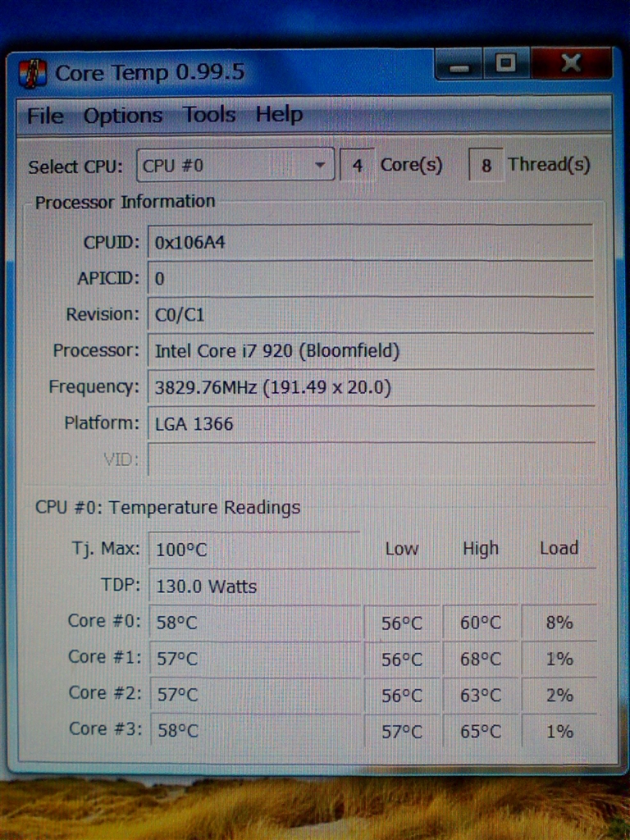Click Core #0 high temperature 60°C

(x=481, y=623)
